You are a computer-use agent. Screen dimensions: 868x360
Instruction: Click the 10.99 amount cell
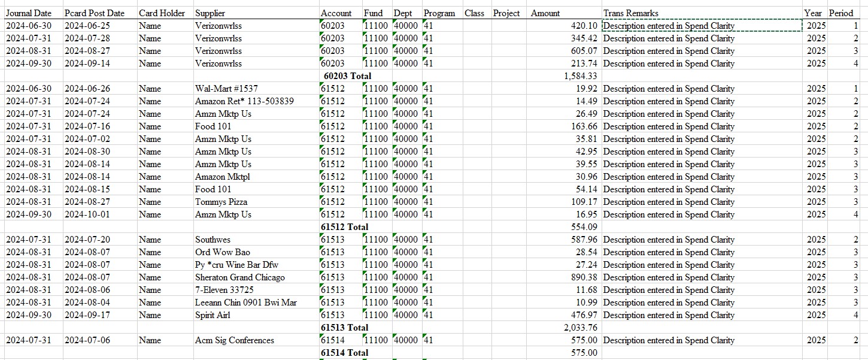[x=565, y=302]
